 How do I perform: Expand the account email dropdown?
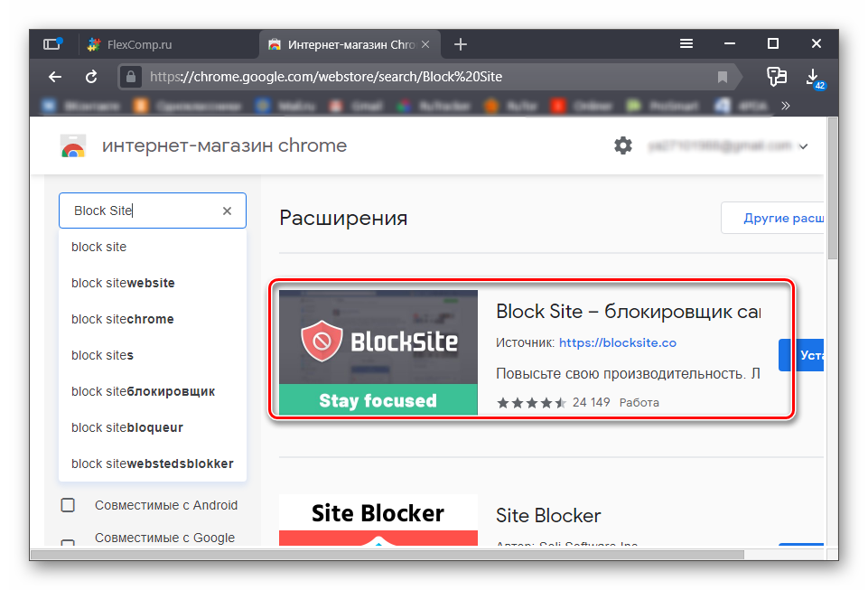[803, 146]
